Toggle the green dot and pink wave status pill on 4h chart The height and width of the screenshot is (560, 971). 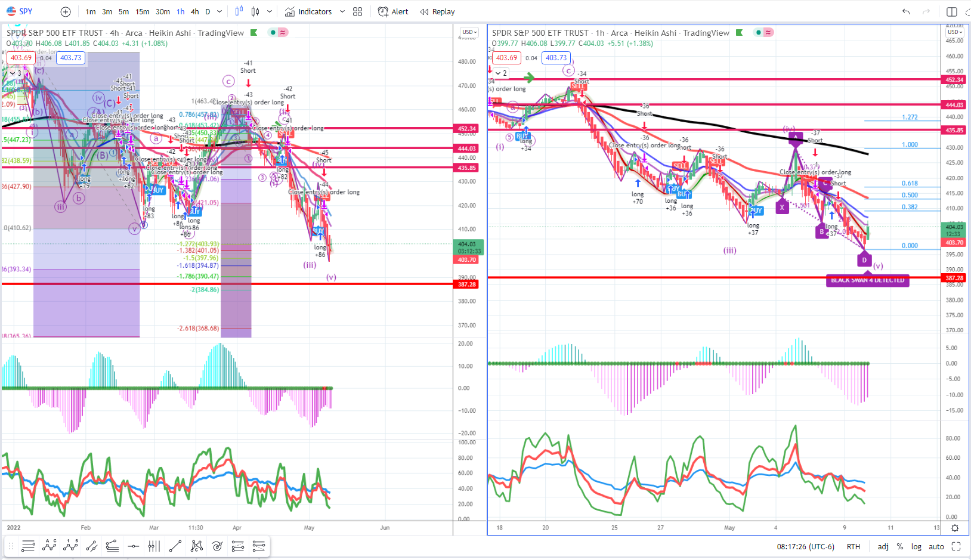(x=277, y=32)
